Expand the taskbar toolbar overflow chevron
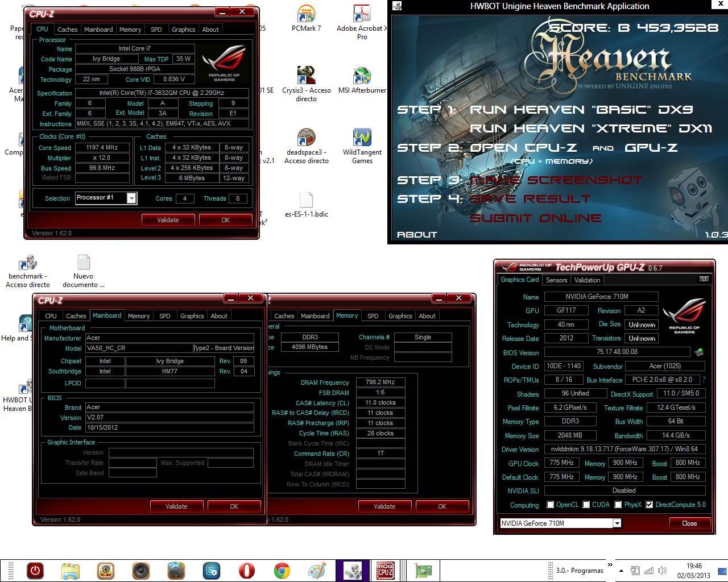Screen dimensions: 728x582 click(x=610, y=565)
